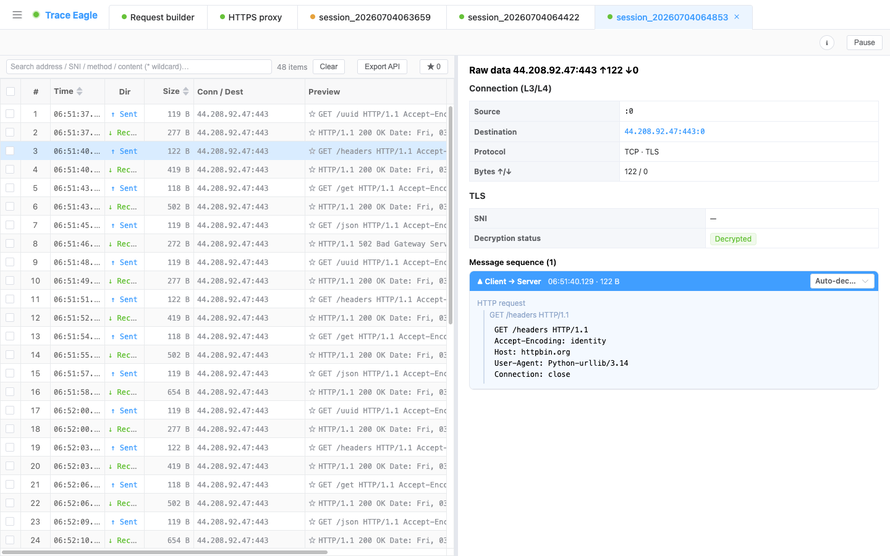Star the row 3 GET /headers preview

point(312,151)
